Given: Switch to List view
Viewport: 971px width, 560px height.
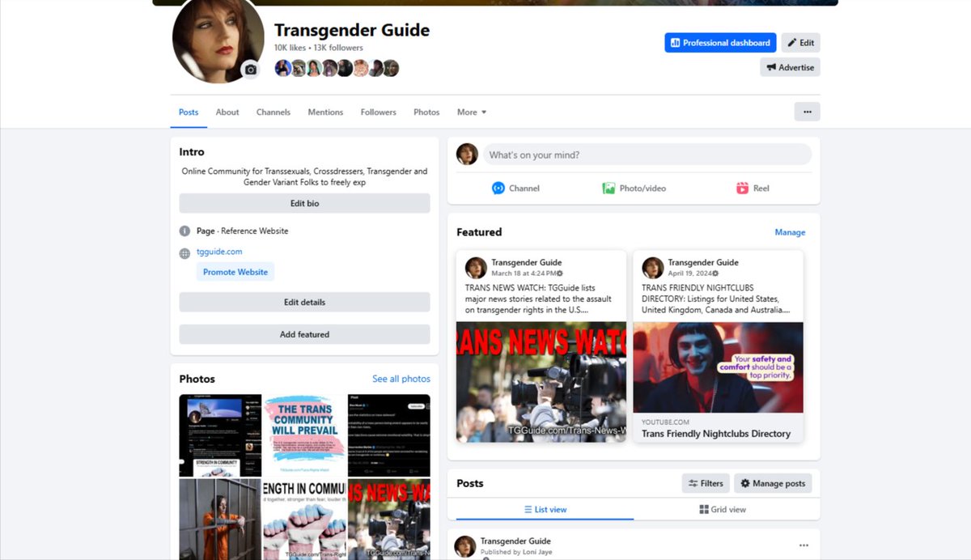Looking at the screenshot, I should 545,510.
